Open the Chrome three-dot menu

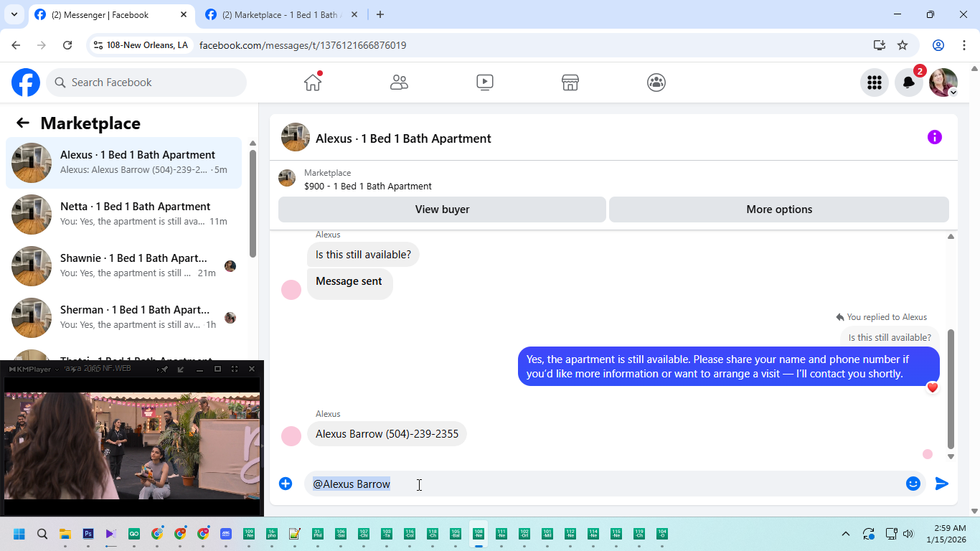point(964,45)
